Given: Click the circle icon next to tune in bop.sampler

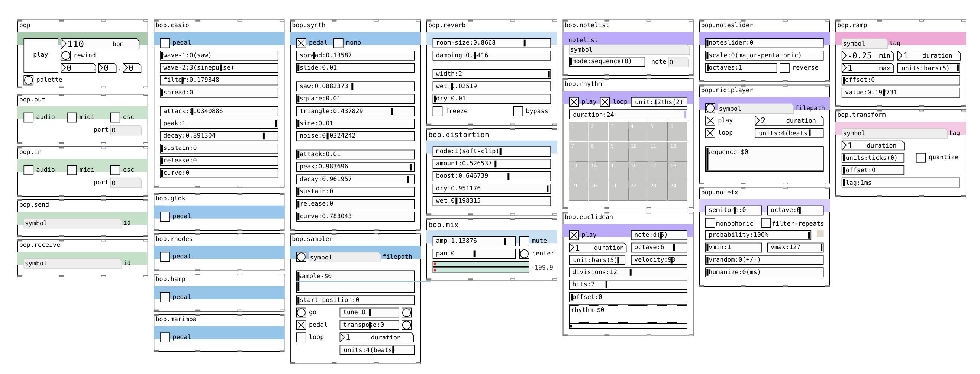Looking at the screenshot, I should [407, 312].
